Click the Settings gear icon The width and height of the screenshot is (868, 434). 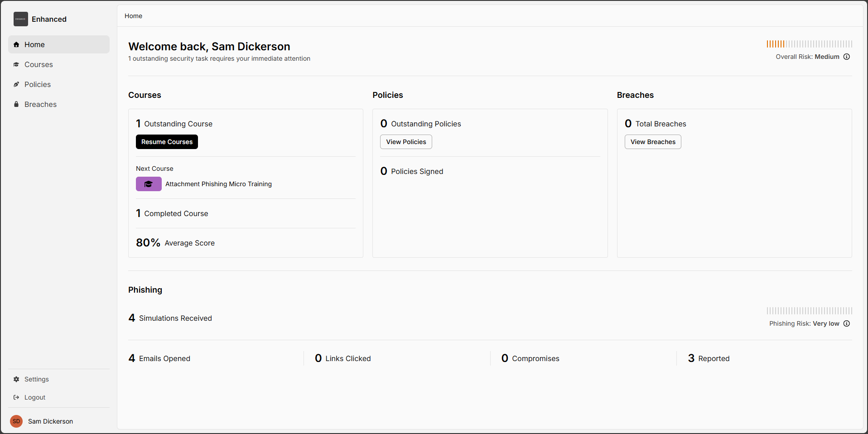point(16,379)
